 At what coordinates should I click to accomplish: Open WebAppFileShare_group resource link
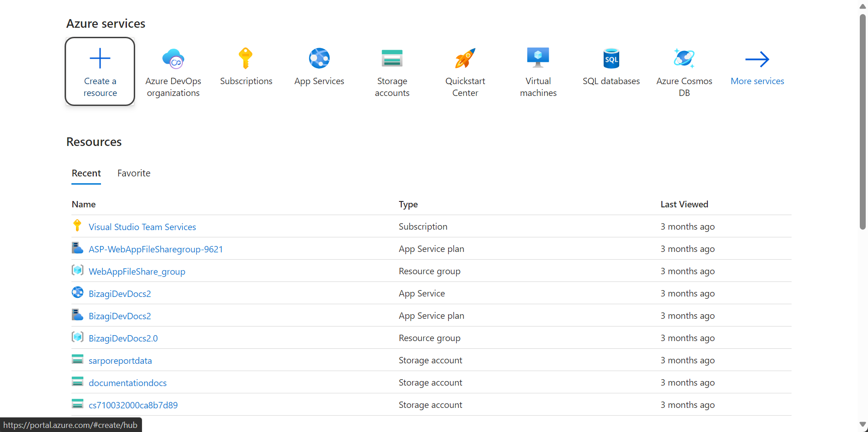(137, 271)
